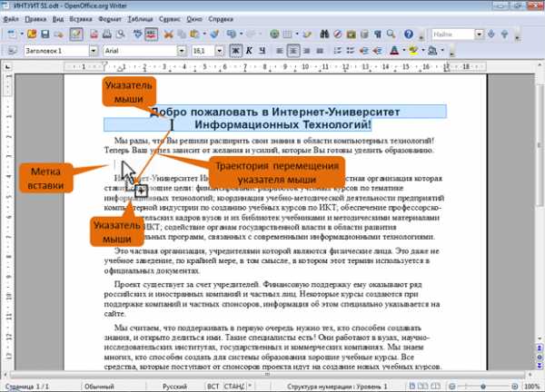Open the Find search box dropdown
The image size is (545, 392).
click(480, 34)
